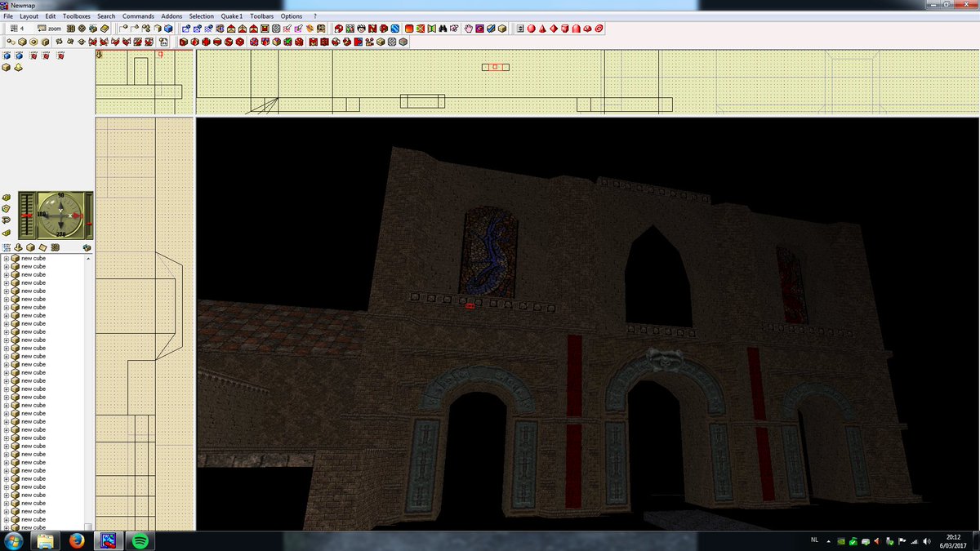Open the File menu

pyautogui.click(x=7, y=16)
